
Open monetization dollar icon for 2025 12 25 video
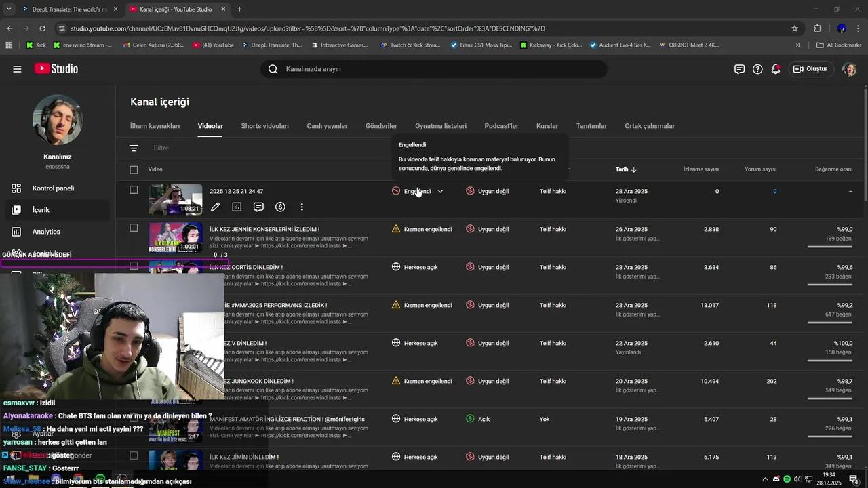tap(280, 207)
